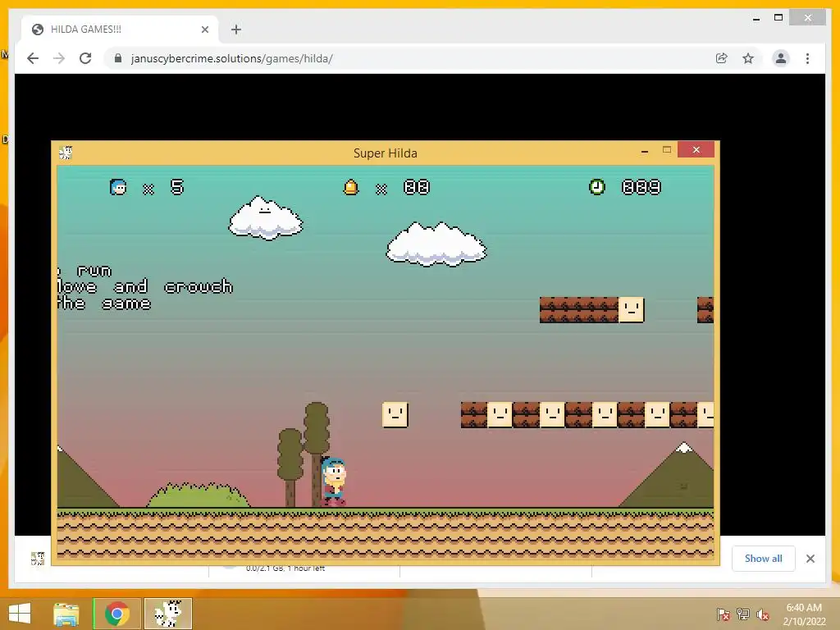Viewport: 840px width, 630px height.
Task: Open the taskbar clock showing 6:40 AM
Action: 804,614
